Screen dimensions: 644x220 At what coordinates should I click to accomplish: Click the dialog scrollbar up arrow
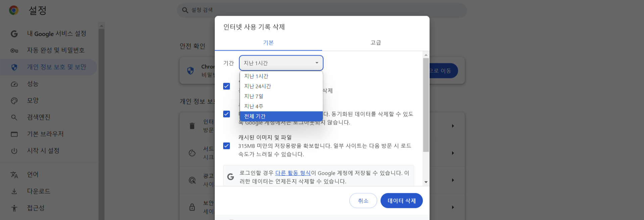(x=426, y=55)
